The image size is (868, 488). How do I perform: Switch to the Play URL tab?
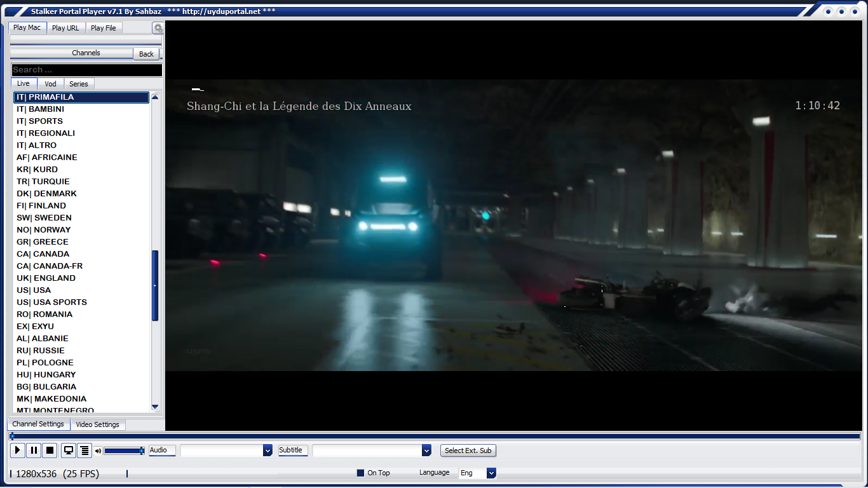coord(65,28)
